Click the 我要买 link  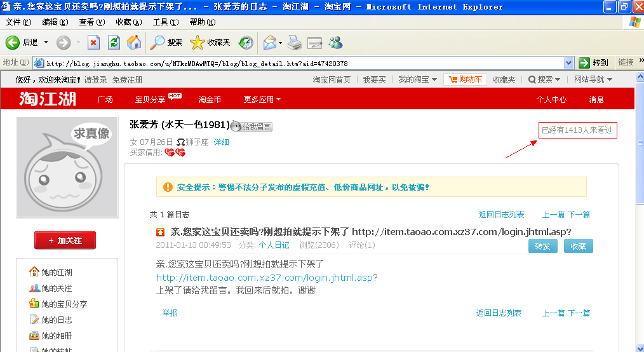point(374,79)
